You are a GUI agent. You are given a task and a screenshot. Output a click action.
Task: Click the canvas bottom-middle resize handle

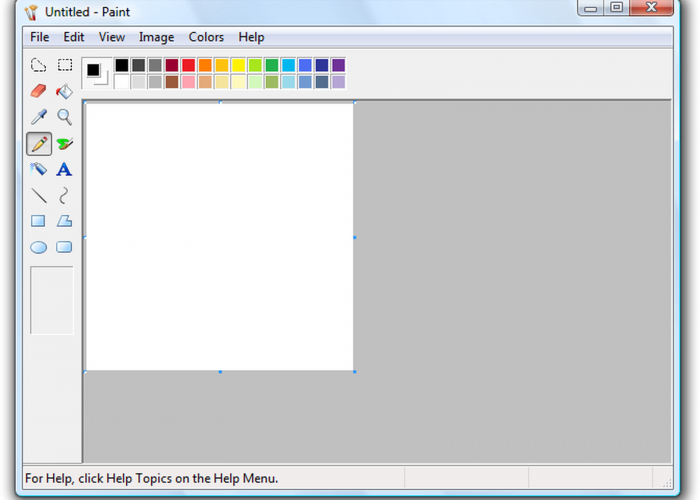click(220, 371)
